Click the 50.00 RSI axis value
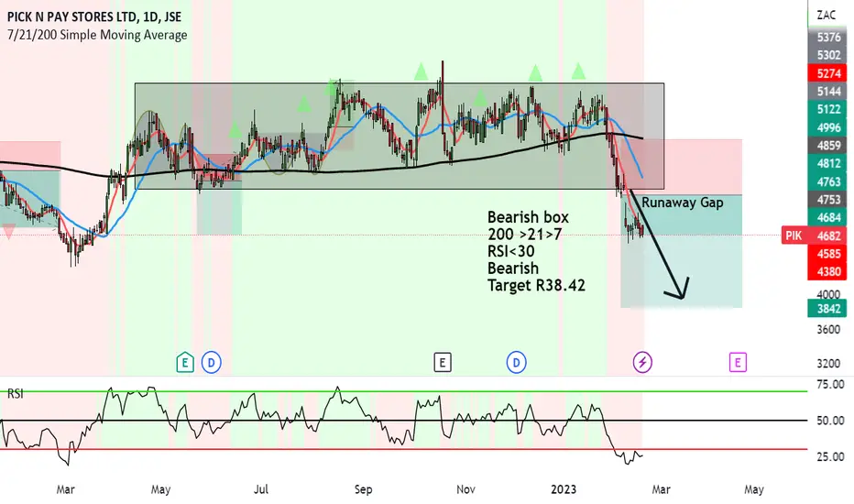 tap(830, 421)
